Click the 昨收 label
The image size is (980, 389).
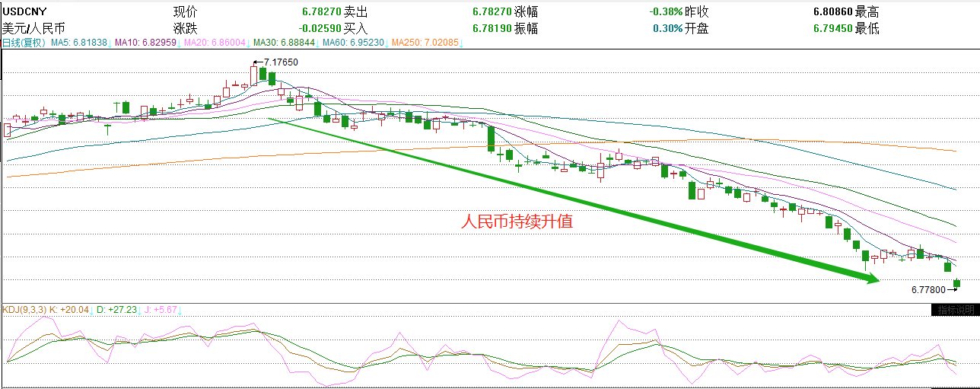point(696,12)
